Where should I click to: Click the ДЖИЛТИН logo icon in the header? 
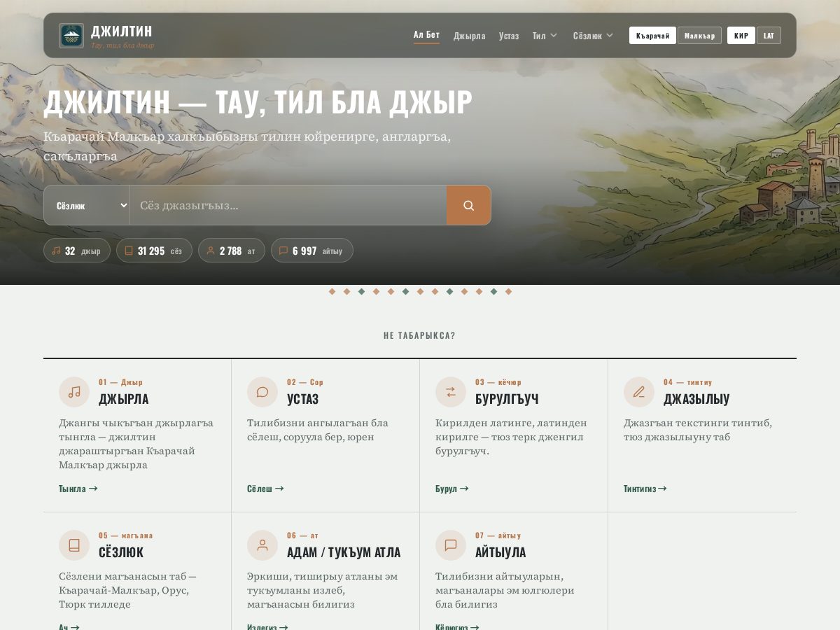71,36
